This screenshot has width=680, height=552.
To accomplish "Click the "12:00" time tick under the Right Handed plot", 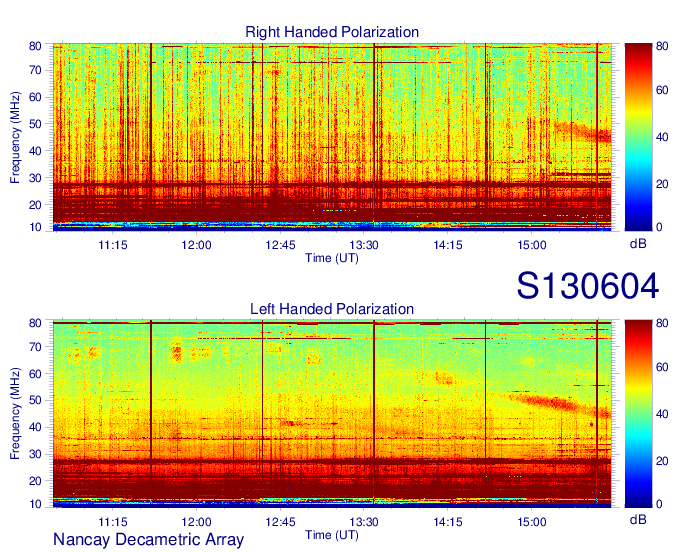I will point(196,245).
